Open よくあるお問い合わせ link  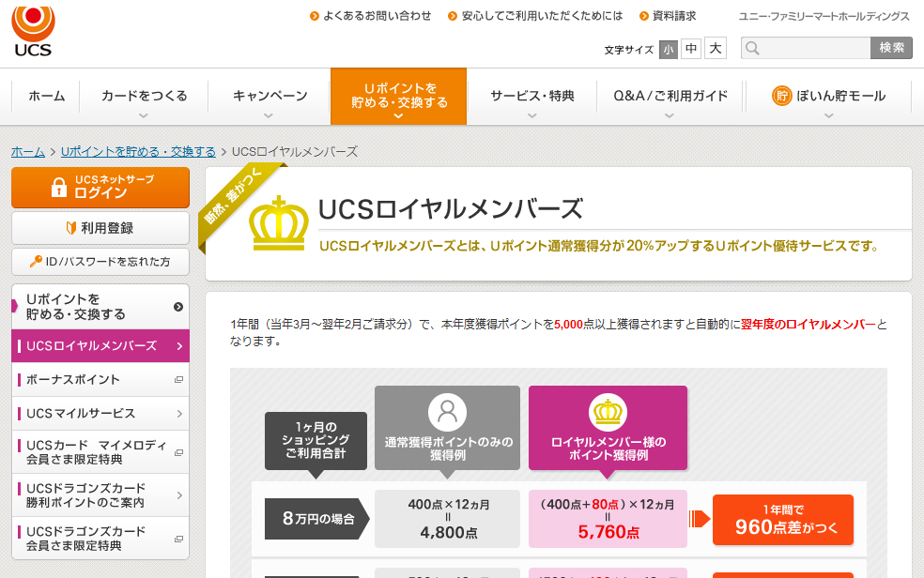(377, 17)
